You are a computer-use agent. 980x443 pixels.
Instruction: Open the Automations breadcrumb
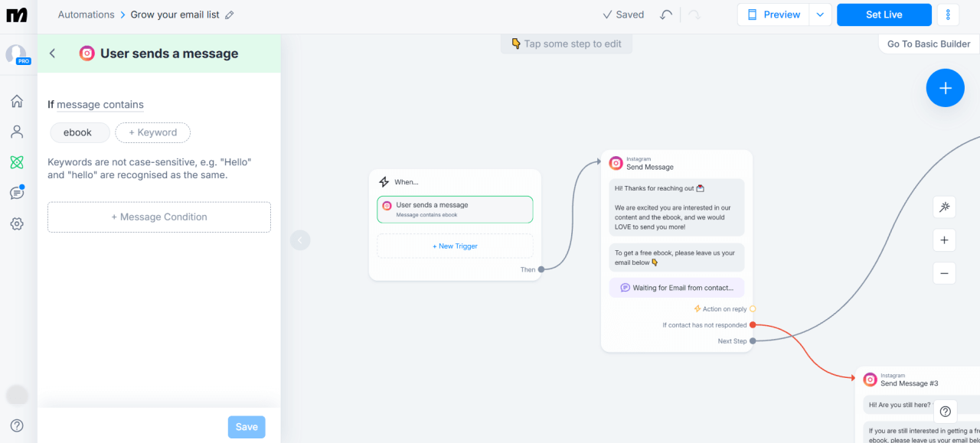tap(86, 14)
